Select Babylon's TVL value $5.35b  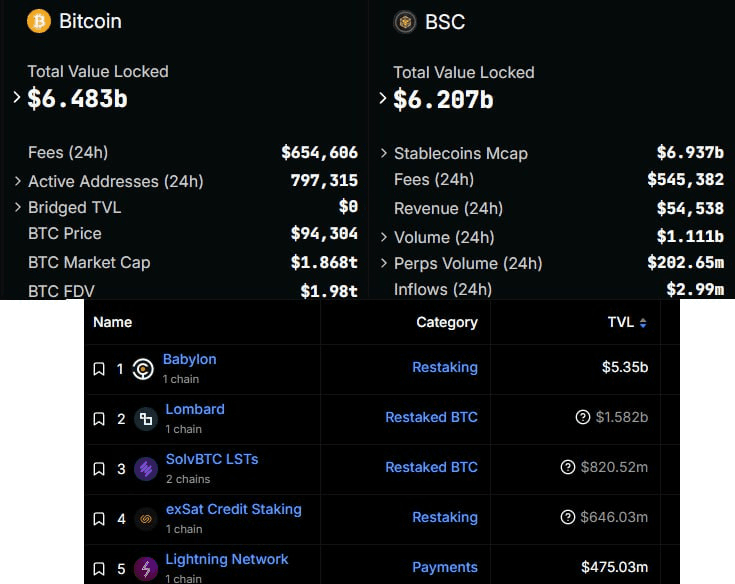click(625, 367)
